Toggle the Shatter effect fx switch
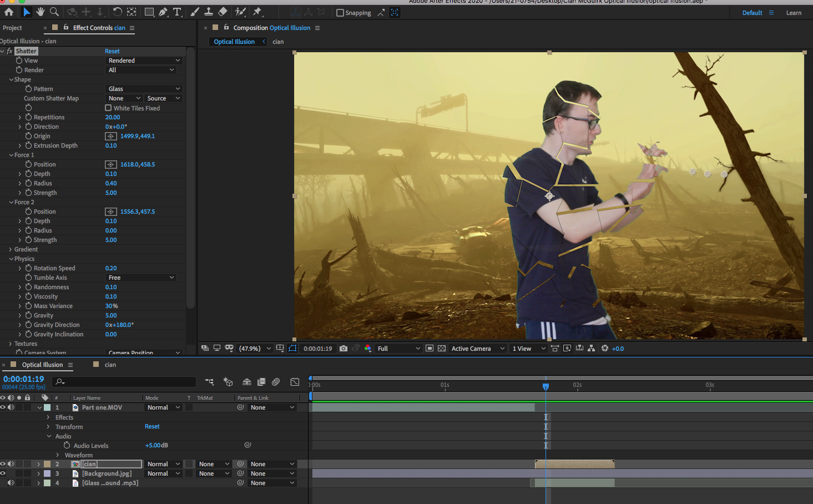 9,51
